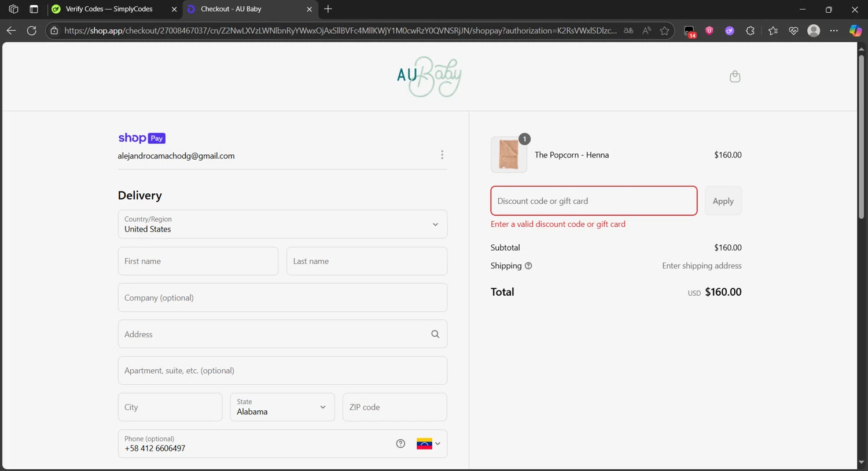Open the State dropdown showing Alabama
The width and height of the screenshot is (868, 471).
(282, 407)
